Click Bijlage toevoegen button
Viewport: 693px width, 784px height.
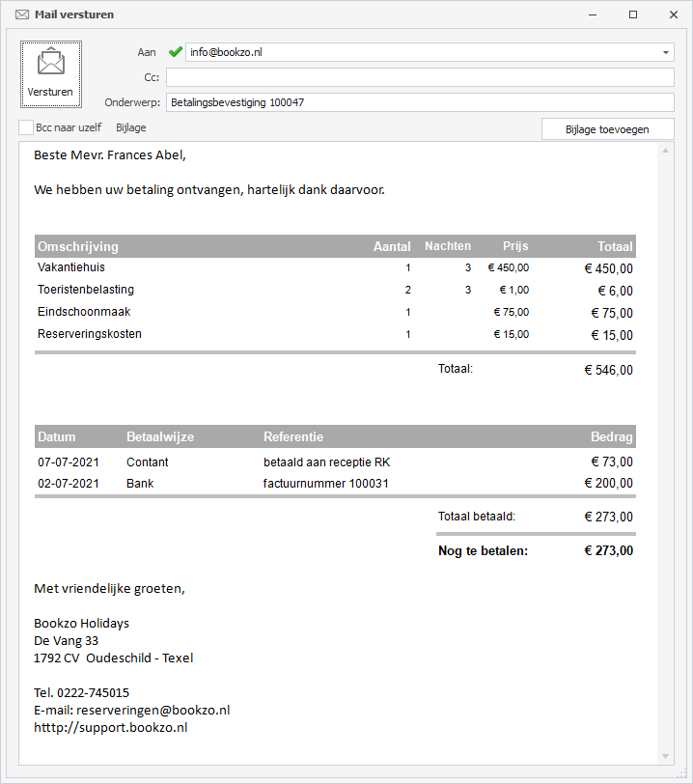tap(607, 129)
